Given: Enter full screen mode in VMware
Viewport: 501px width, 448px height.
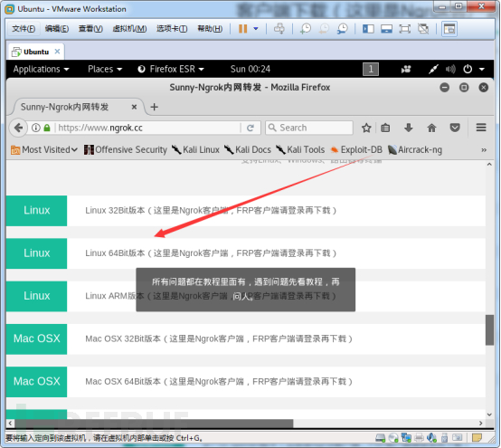Looking at the screenshot, I should pyautogui.click(x=405, y=29).
